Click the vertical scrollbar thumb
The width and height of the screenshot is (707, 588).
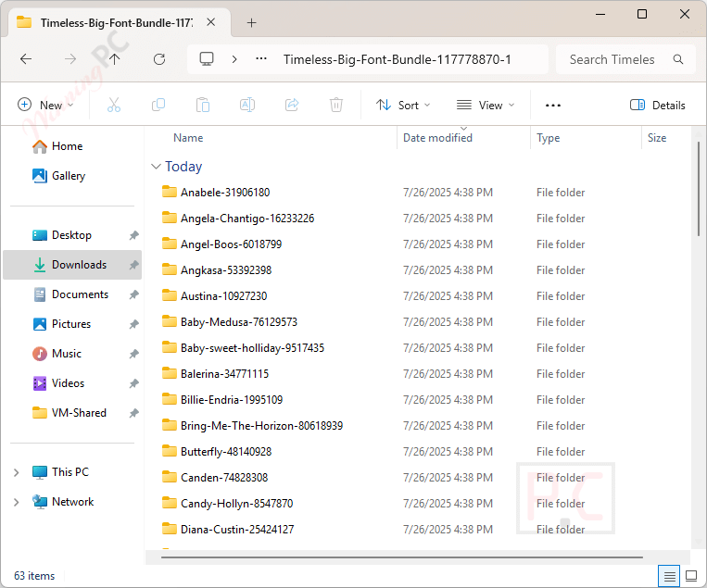[699, 189]
